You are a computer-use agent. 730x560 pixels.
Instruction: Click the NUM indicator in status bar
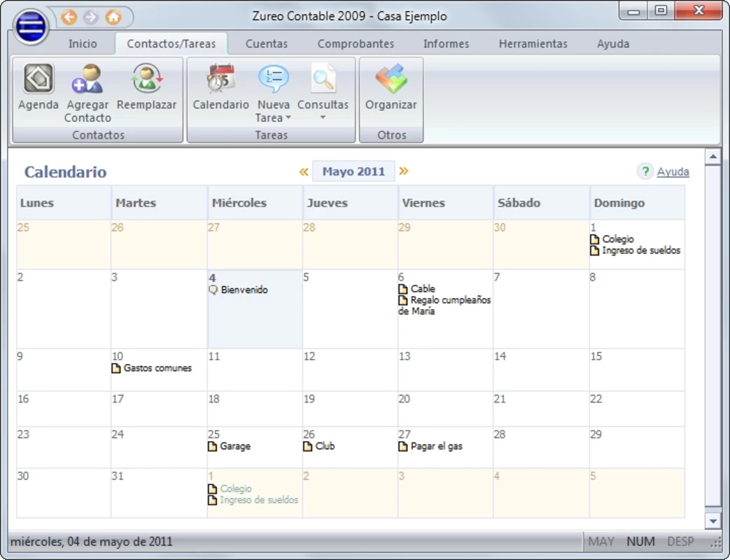pyautogui.click(x=640, y=542)
